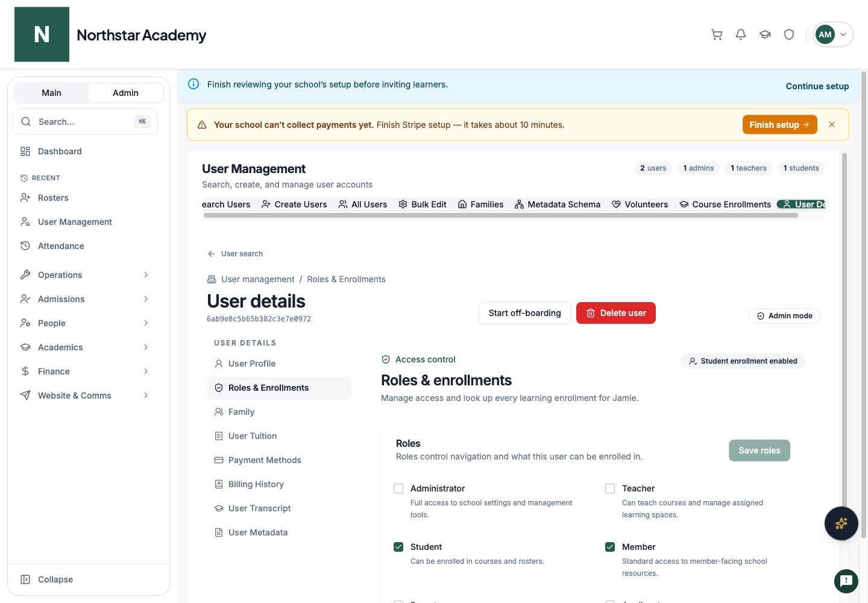868x603 pixels.
Task: Open Metadata Schema tab
Action: coord(558,204)
